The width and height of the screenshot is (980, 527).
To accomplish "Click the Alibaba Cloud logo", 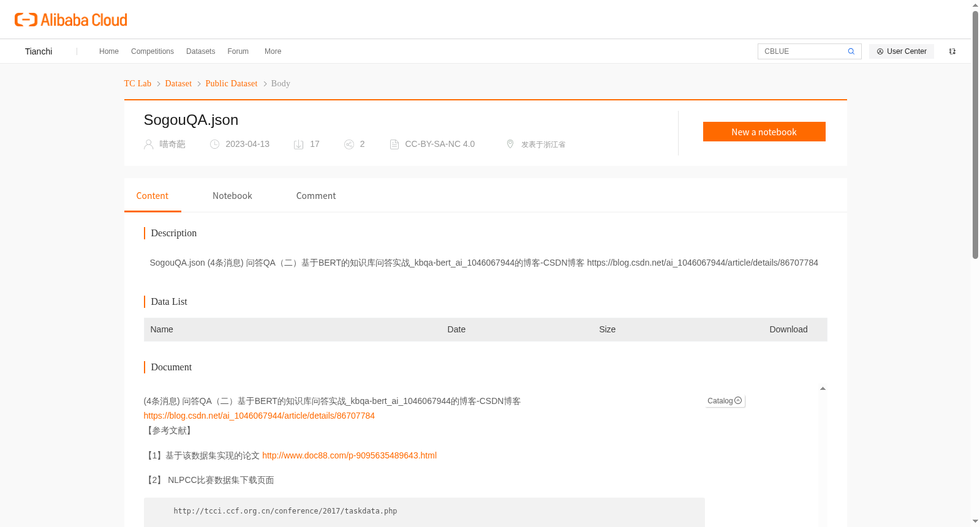I will click(71, 20).
